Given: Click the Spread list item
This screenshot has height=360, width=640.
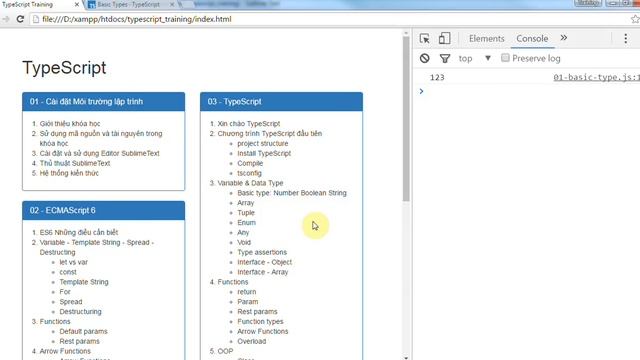Looking at the screenshot, I should point(71,302).
